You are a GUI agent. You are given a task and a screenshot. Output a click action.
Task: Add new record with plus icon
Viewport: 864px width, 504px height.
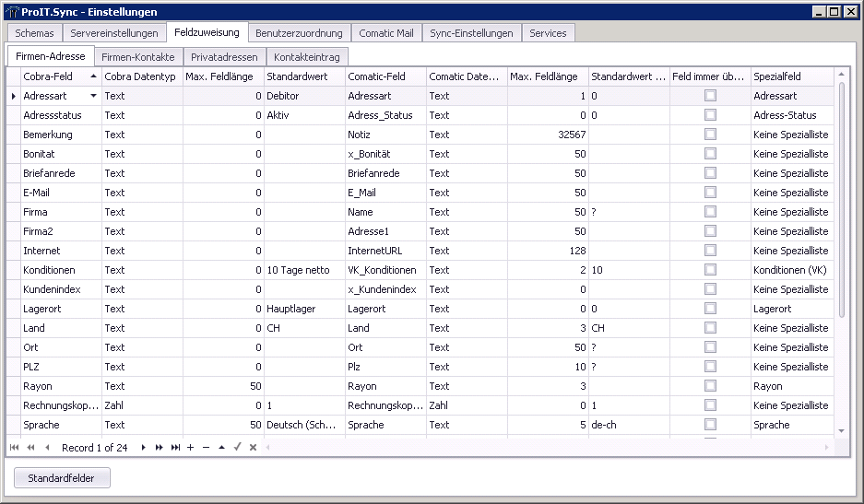[x=190, y=447]
